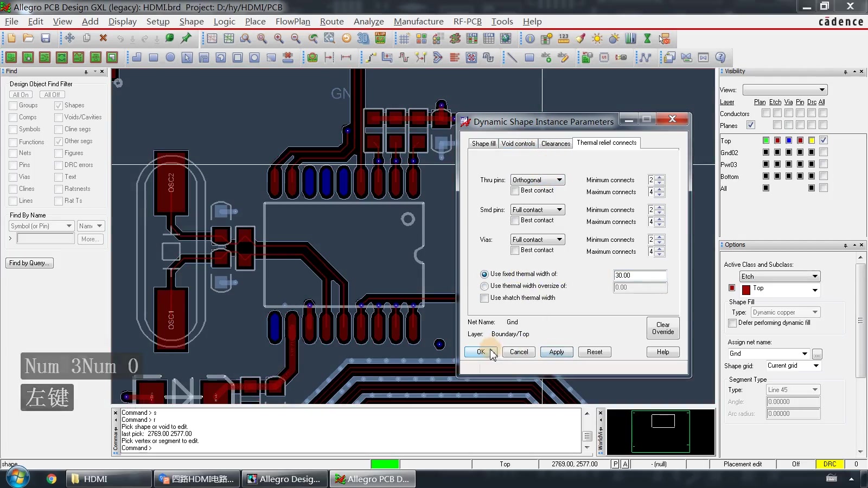The width and height of the screenshot is (868, 488).
Task: Click the Reset button
Action: tap(595, 352)
